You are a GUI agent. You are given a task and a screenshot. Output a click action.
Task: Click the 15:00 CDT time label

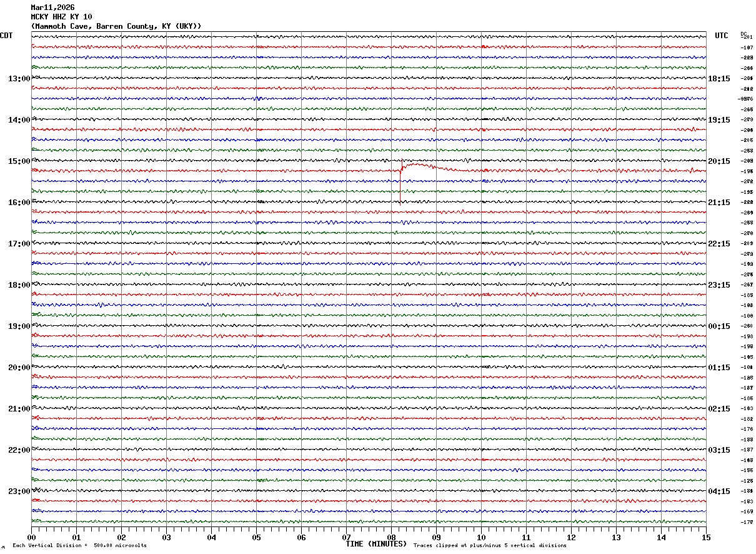coord(19,161)
